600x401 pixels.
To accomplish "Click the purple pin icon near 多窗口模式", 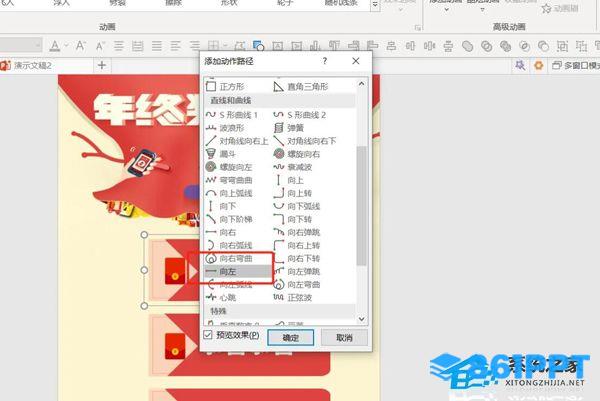I will [x=520, y=65].
